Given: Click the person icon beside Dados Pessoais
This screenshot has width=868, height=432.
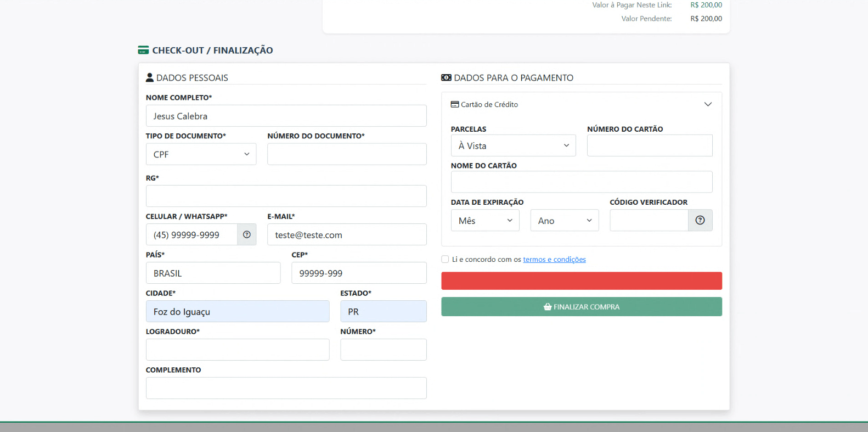Looking at the screenshot, I should coord(150,77).
